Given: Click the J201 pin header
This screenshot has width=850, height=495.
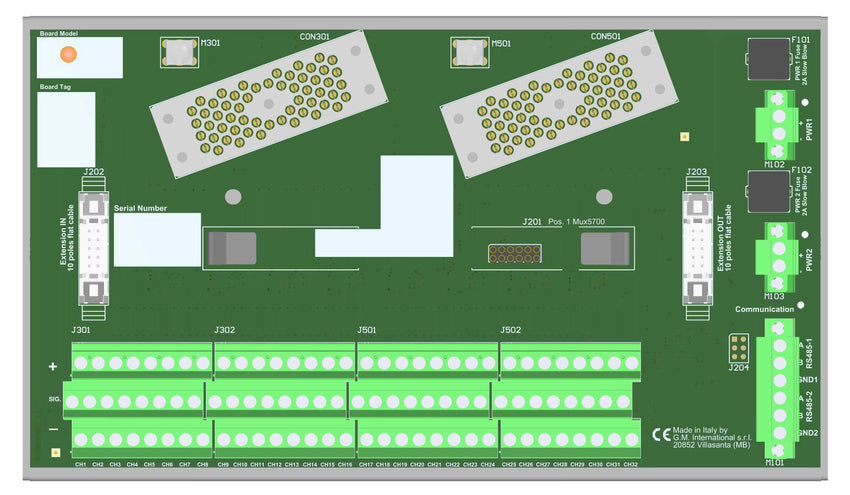Looking at the screenshot, I should [512, 254].
